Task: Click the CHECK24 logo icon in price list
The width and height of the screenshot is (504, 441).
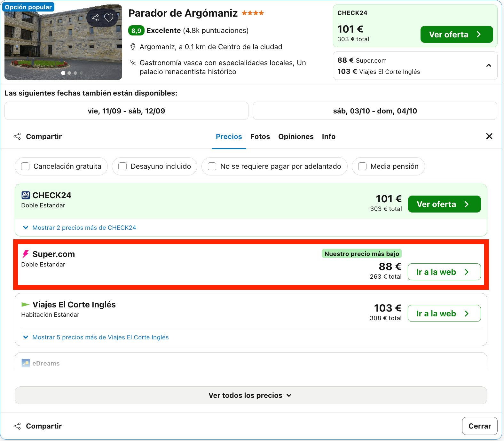Action: click(x=26, y=195)
